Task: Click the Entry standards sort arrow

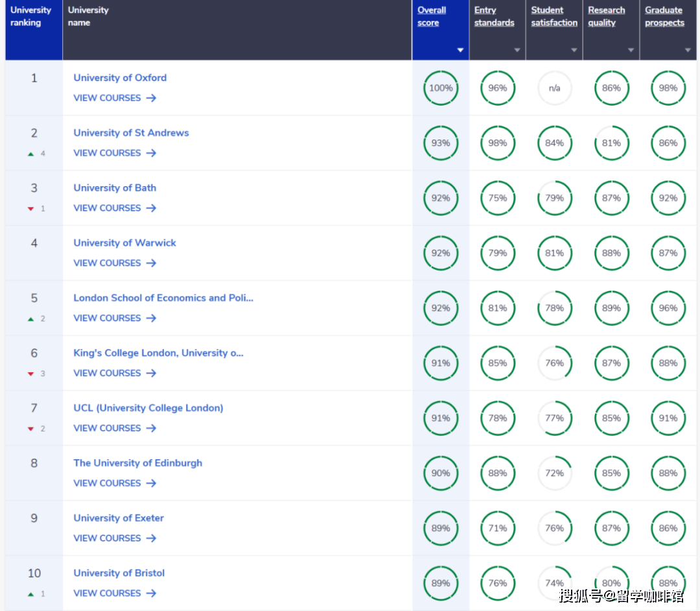Action: [517, 50]
